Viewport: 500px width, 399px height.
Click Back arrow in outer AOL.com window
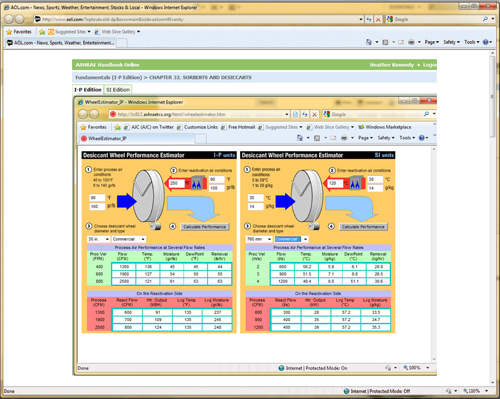pos(9,19)
